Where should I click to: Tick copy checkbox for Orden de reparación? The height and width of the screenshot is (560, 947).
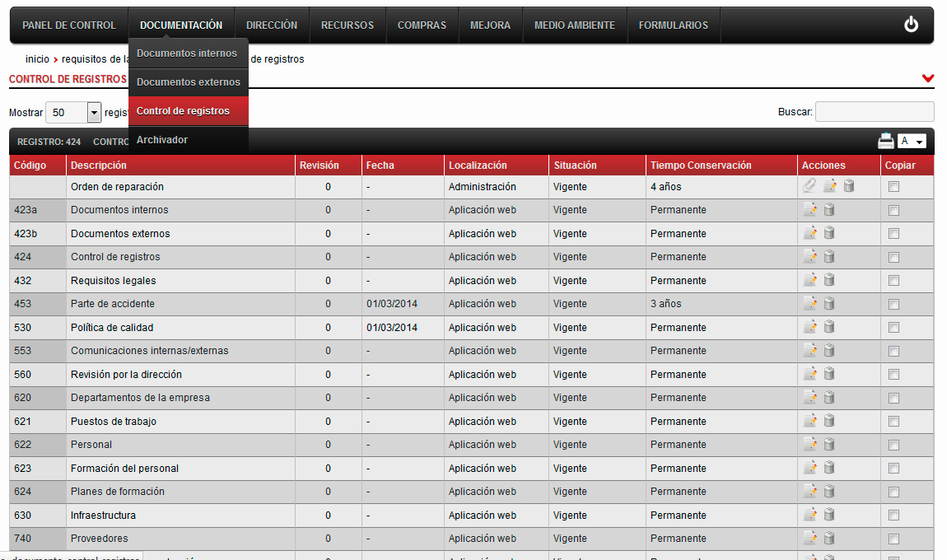click(x=893, y=187)
